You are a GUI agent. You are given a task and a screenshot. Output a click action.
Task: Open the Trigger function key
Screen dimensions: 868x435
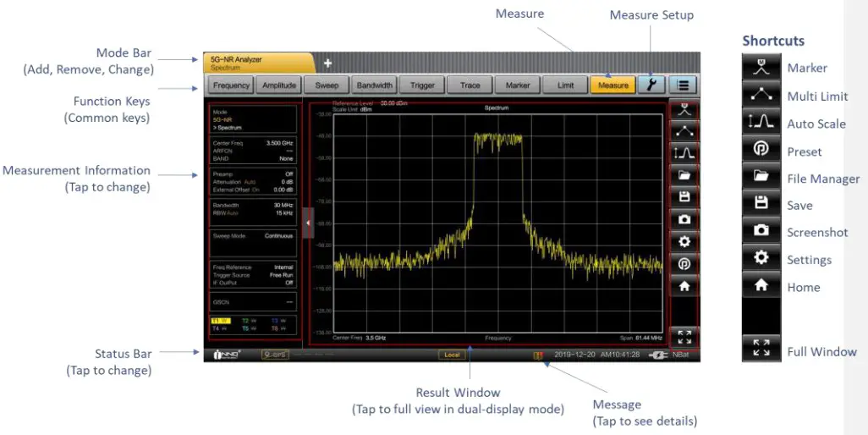[x=422, y=85]
